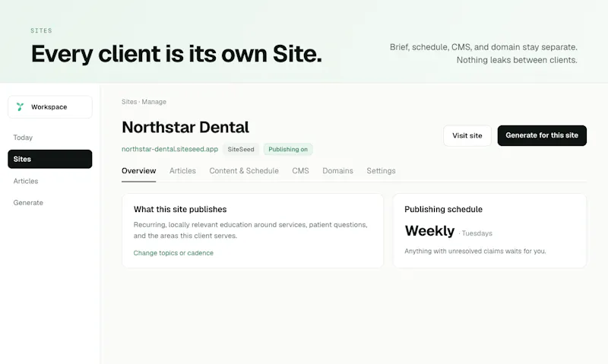The width and height of the screenshot is (608, 364).
Task: Switch to the Domains tab
Action: 337,171
